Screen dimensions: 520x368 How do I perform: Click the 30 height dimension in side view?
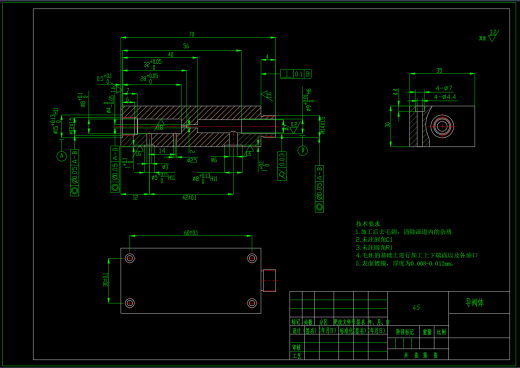(387, 125)
